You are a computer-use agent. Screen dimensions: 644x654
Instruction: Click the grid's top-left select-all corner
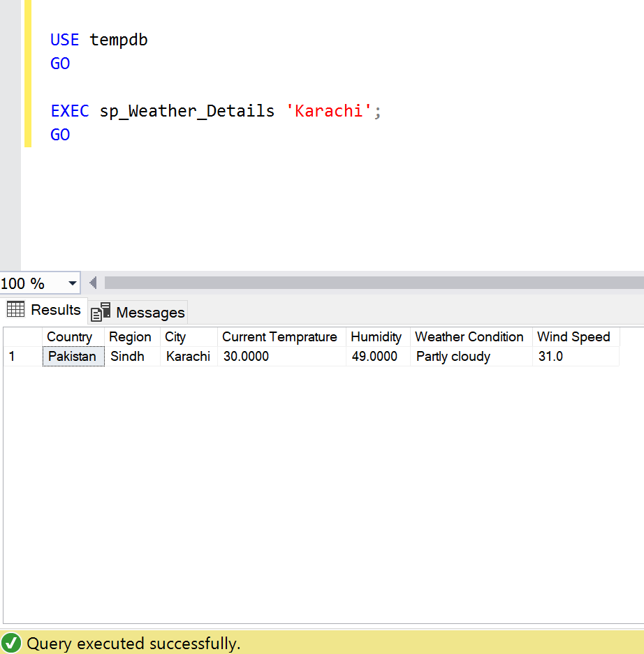click(x=22, y=337)
